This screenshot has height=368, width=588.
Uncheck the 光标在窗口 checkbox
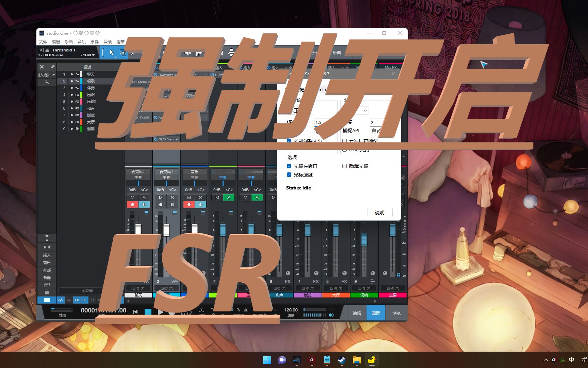pyautogui.click(x=289, y=166)
